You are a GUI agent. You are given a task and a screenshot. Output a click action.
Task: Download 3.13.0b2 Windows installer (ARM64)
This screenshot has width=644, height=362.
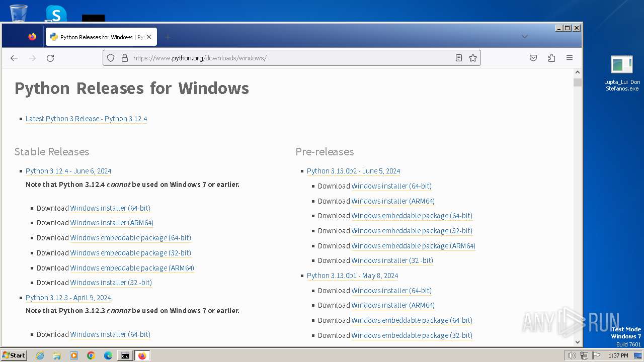[x=393, y=201]
